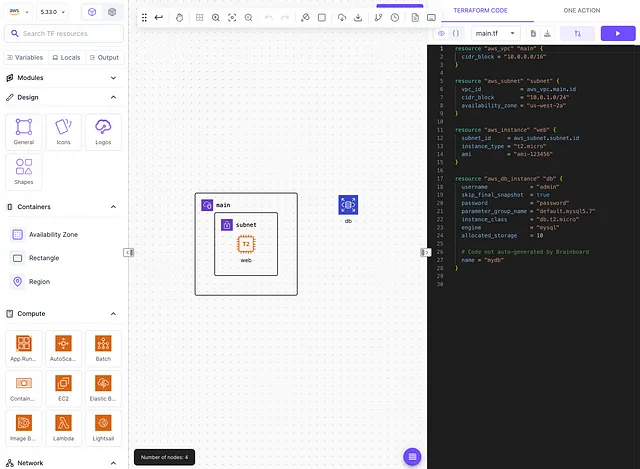The image size is (640, 469).
Task: Select the Lambda compute resource
Action: point(63,428)
